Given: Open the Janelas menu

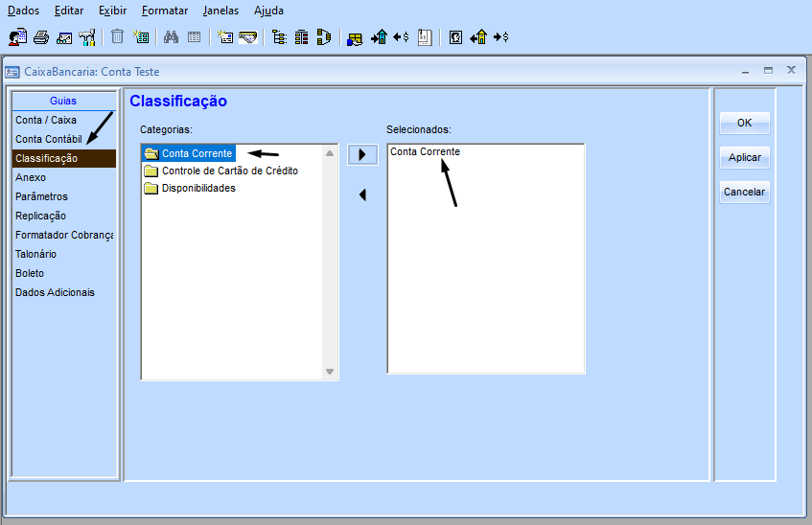Looking at the screenshot, I should [x=220, y=11].
